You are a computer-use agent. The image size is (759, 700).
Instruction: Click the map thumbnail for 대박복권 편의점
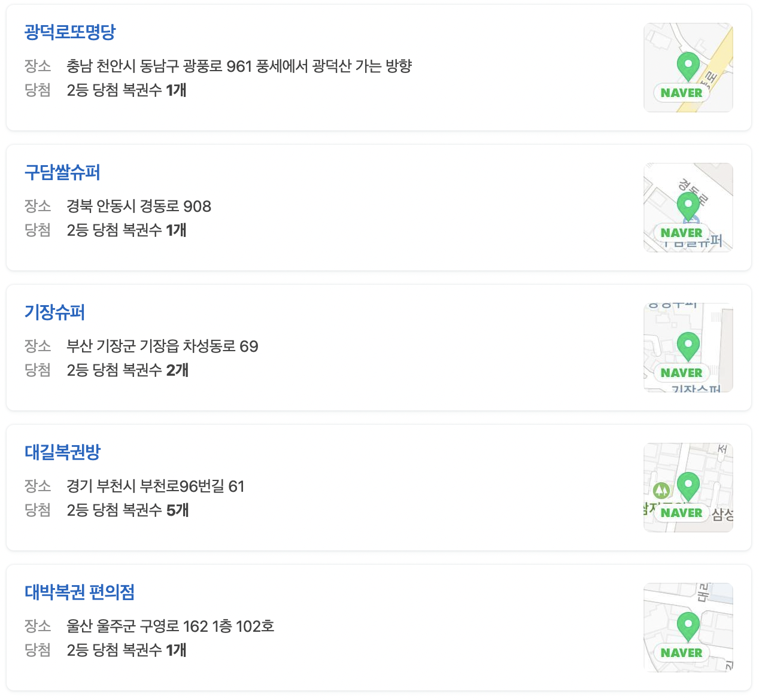coord(688,627)
